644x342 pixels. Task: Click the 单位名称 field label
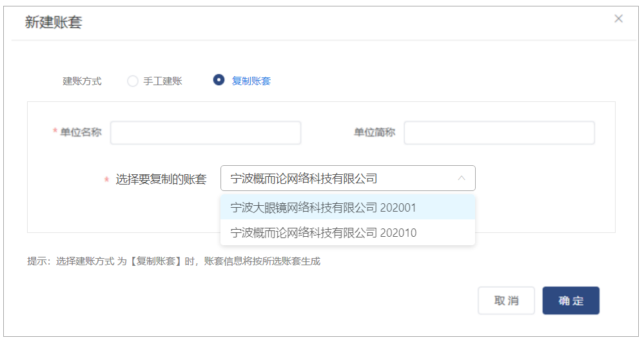tap(81, 132)
